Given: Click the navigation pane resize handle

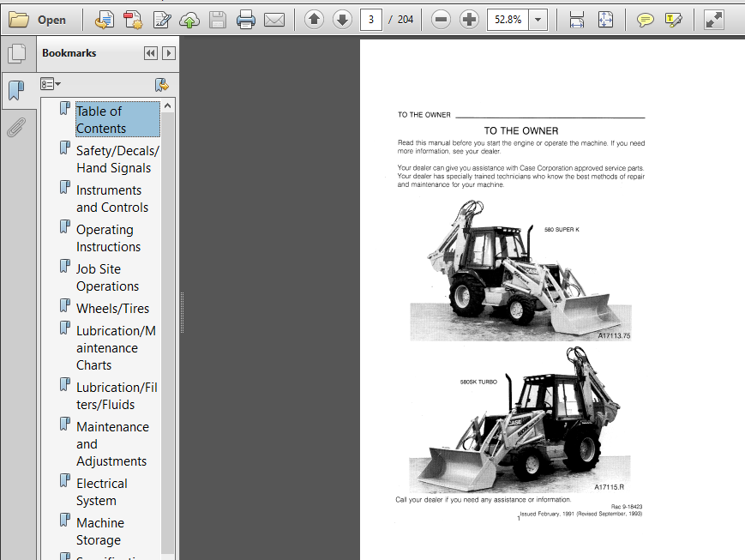Looking at the screenshot, I should [182, 312].
